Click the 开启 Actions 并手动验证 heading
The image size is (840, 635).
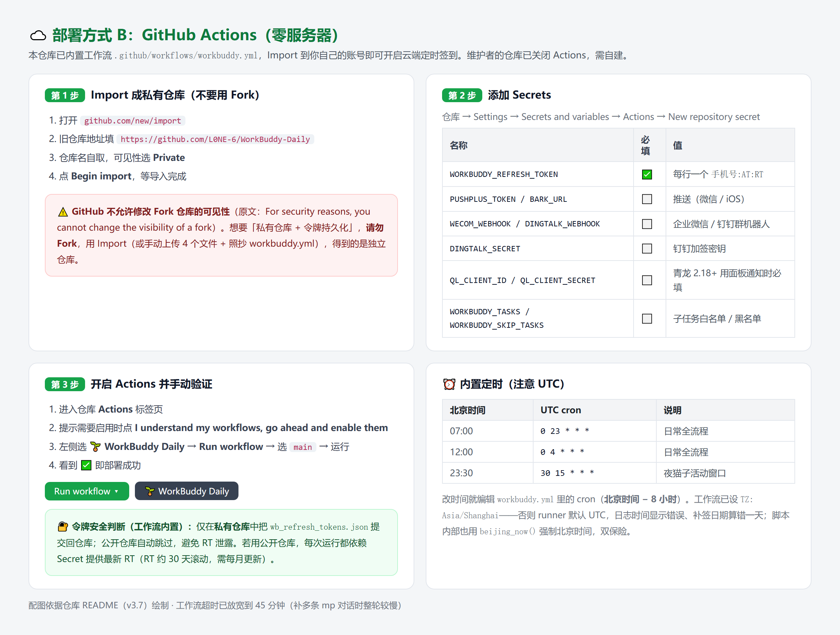coord(151,384)
